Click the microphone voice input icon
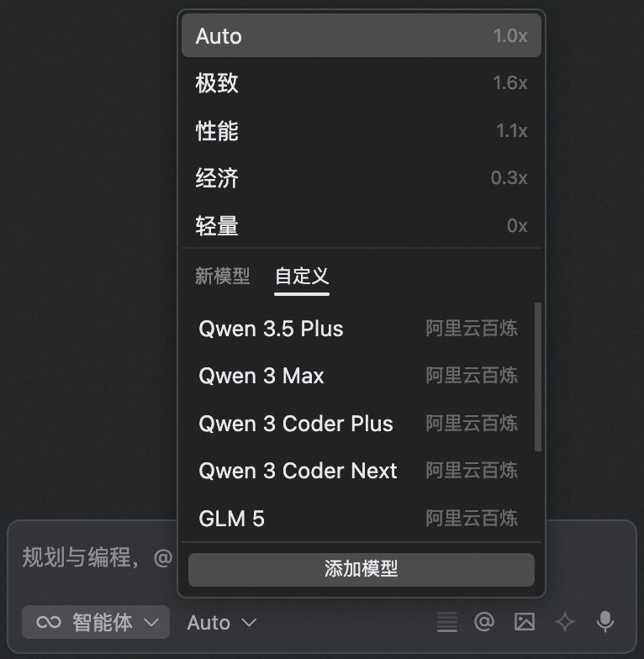Screen dimensions: 644x659 click(604, 622)
